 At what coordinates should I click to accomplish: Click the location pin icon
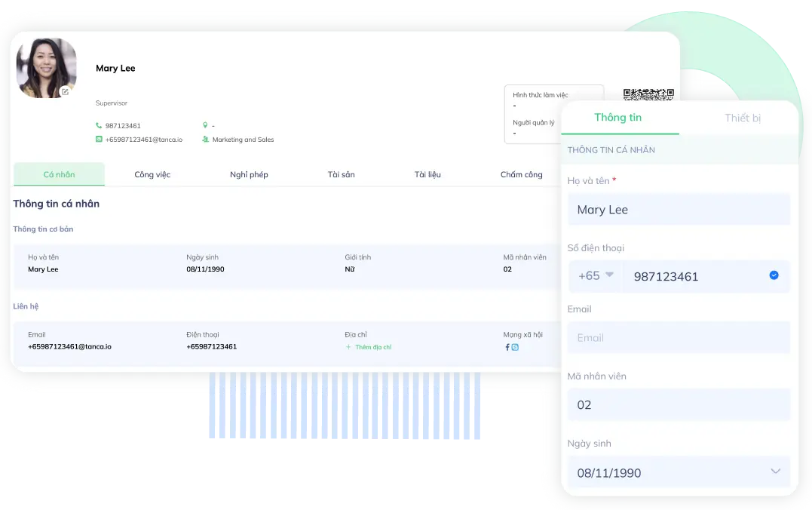[x=205, y=125]
